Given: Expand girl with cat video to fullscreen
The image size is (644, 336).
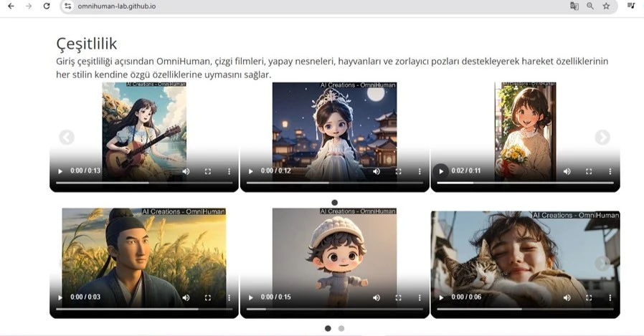Looking at the screenshot, I should (x=588, y=297).
